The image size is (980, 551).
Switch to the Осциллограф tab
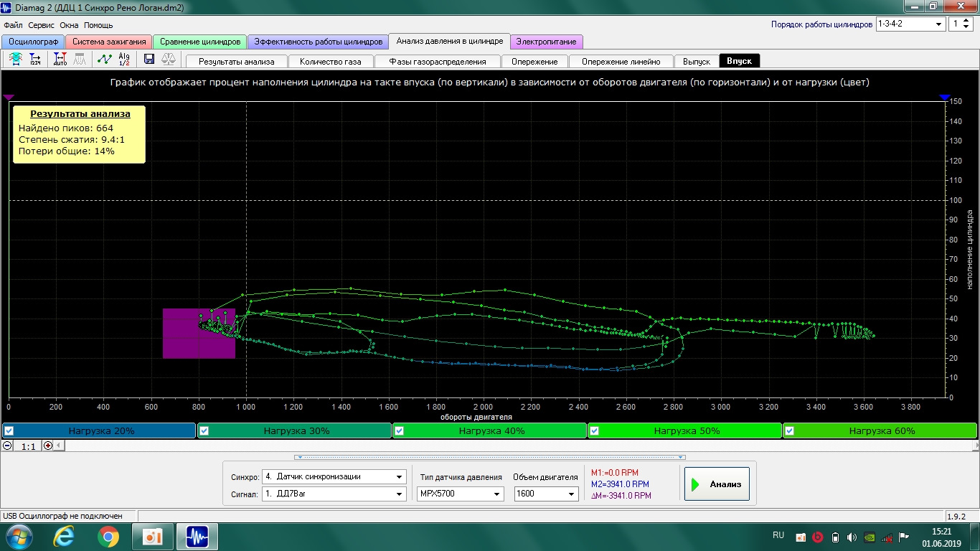33,42
